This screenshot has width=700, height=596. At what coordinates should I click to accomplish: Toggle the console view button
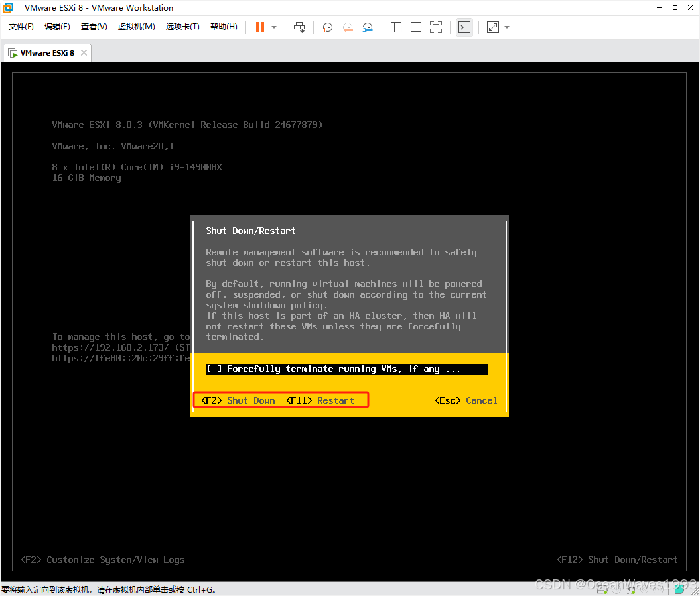click(464, 27)
